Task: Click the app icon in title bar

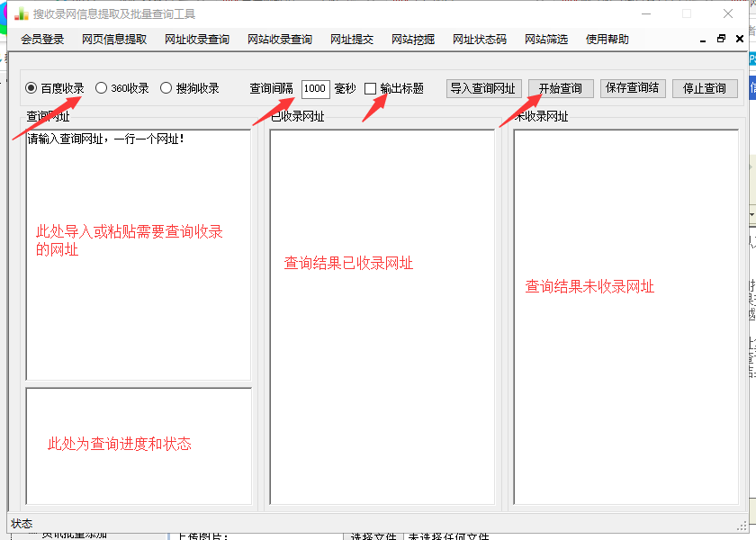Action: [x=20, y=13]
